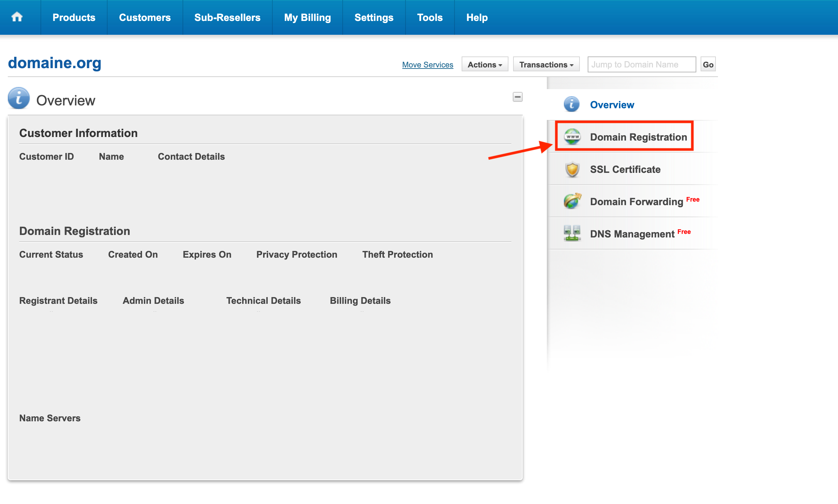Open the Customers menu
Viewport: 838px width, 504px height.
coord(145,17)
